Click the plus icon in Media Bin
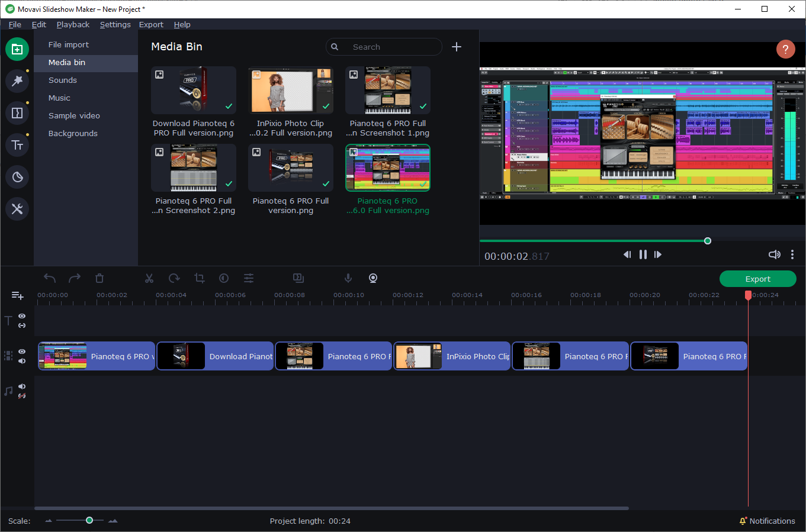806x532 pixels. pos(457,47)
